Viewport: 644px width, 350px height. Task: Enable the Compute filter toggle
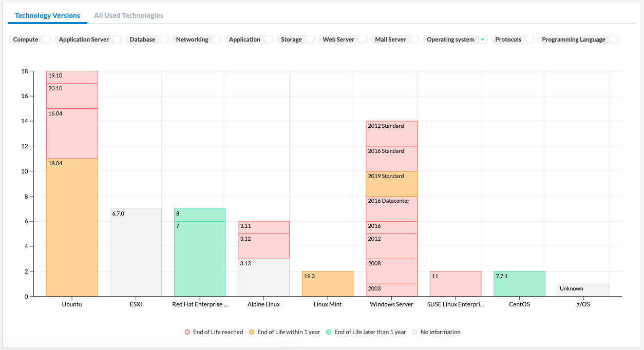pos(47,40)
